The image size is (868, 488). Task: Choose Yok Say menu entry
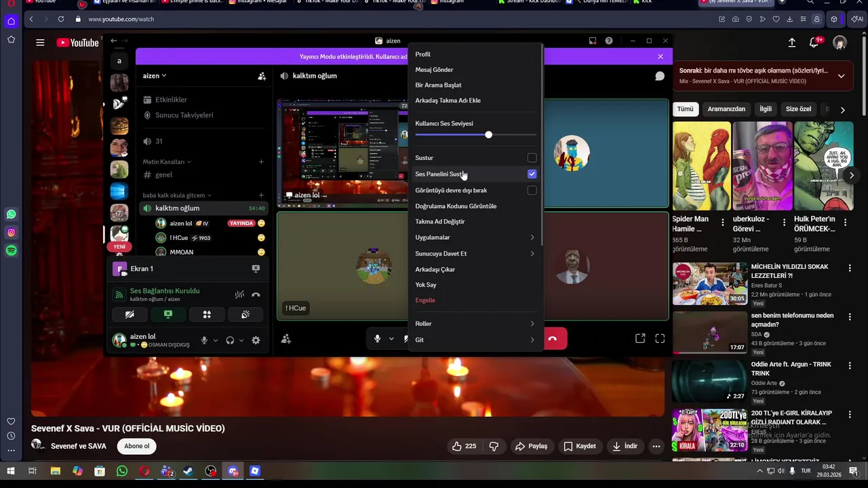[475, 285]
